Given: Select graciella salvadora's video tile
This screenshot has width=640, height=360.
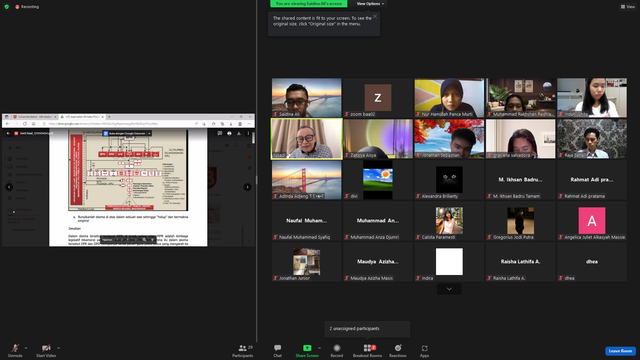Looking at the screenshot, I should coord(521,139).
